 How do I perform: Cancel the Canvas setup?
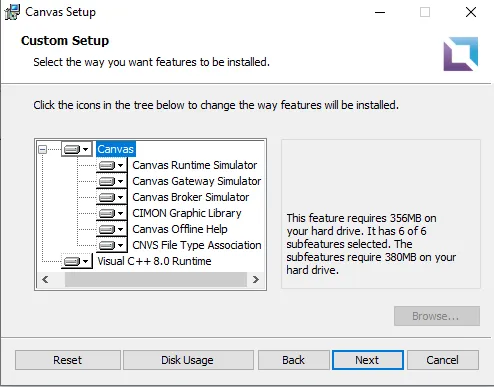tap(443, 360)
